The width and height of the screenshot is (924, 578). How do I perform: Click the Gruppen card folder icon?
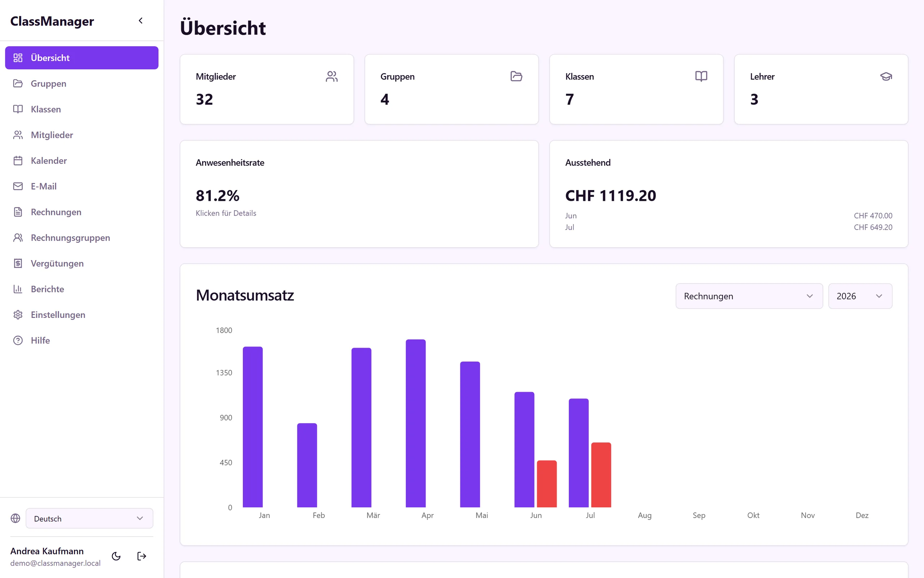point(516,77)
